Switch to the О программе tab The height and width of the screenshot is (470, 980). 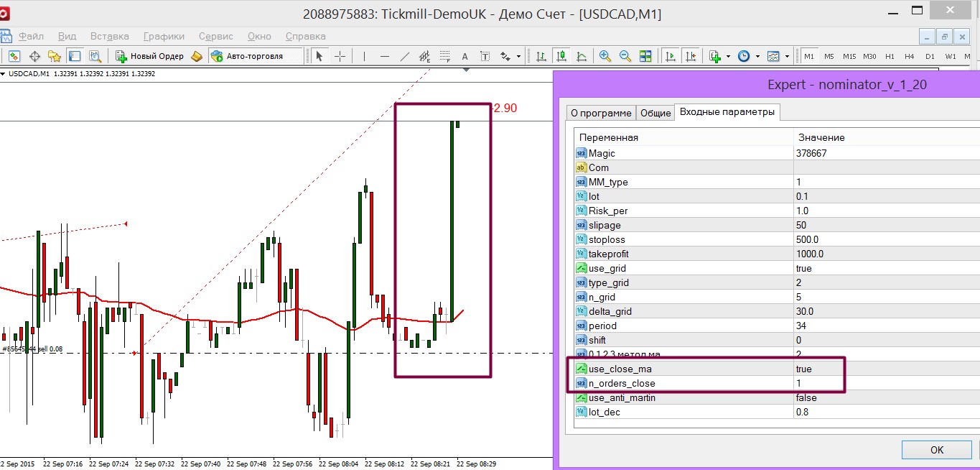(x=601, y=113)
